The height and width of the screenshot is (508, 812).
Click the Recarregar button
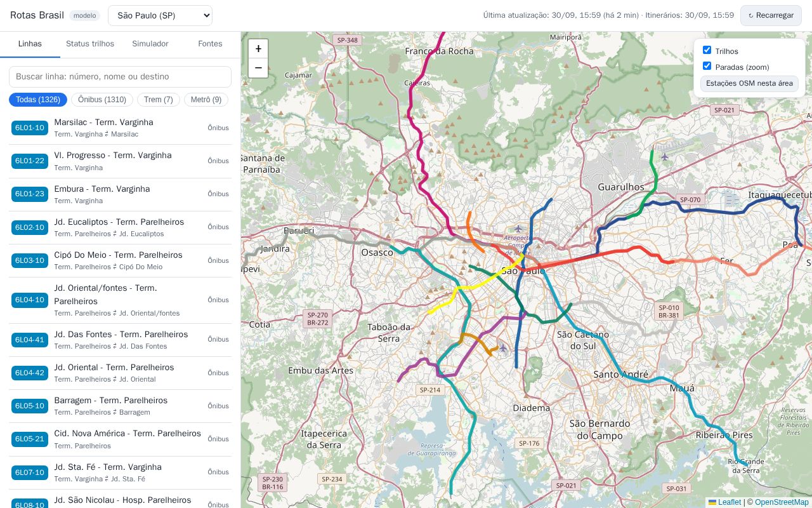coord(771,15)
